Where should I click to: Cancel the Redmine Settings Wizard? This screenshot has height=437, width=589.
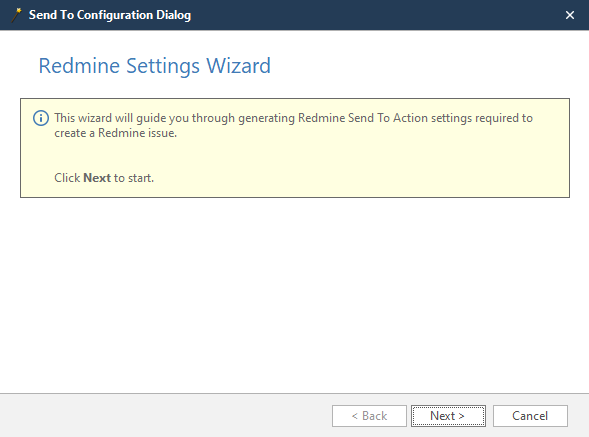tap(530, 416)
